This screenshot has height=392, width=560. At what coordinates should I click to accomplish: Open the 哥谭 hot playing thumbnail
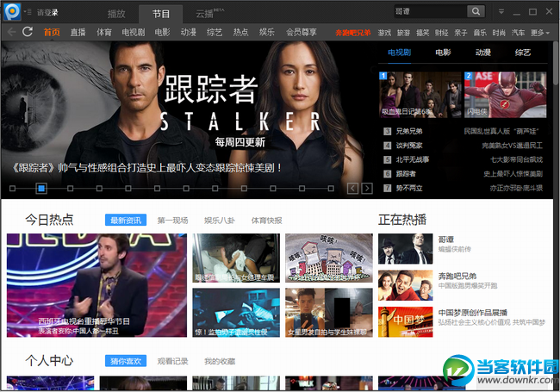click(x=406, y=249)
